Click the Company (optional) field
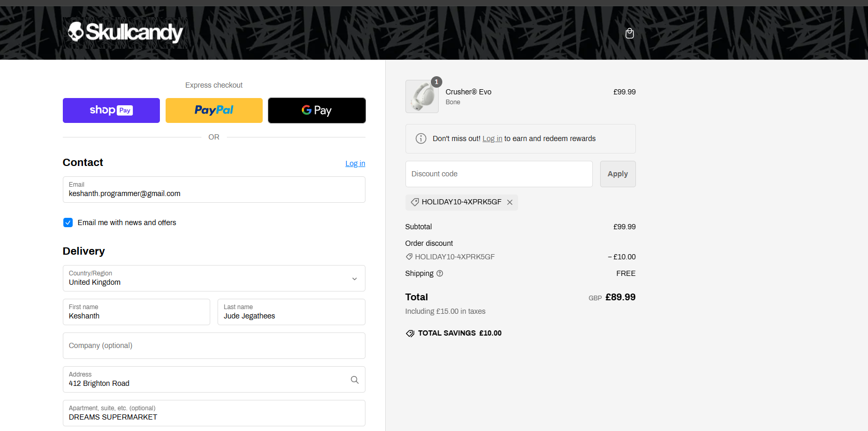The height and width of the screenshot is (431, 868). coord(214,345)
